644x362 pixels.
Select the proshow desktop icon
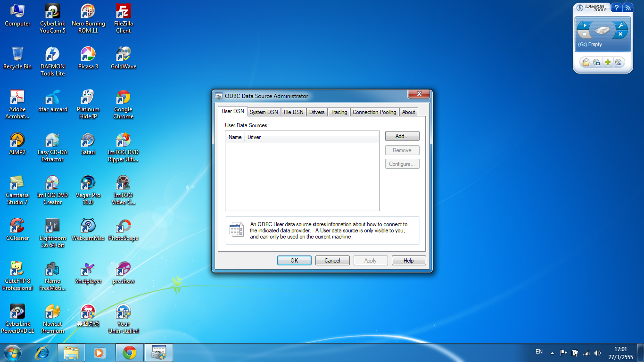[x=124, y=272]
